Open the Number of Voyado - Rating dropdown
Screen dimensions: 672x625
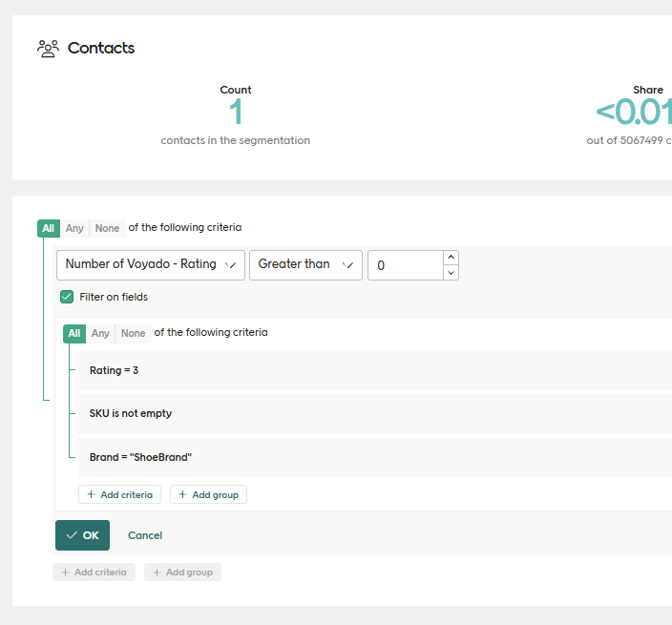151,265
